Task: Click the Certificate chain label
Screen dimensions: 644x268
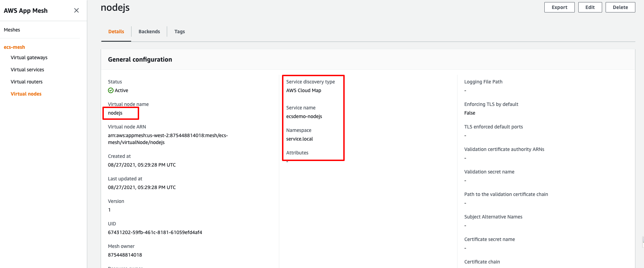Action: tap(482, 262)
